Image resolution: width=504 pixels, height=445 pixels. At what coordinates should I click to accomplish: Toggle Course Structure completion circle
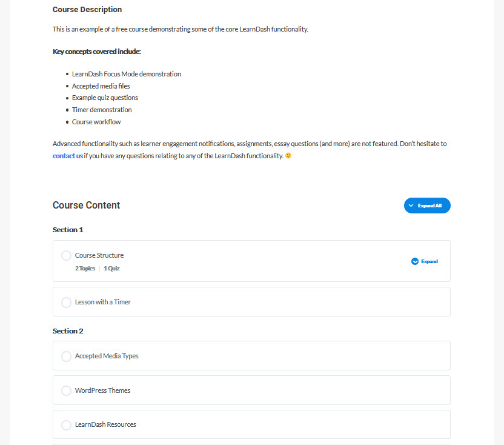pyautogui.click(x=67, y=256)
